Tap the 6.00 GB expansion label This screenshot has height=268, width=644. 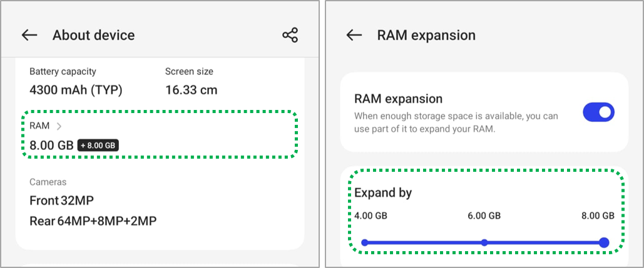484,216
